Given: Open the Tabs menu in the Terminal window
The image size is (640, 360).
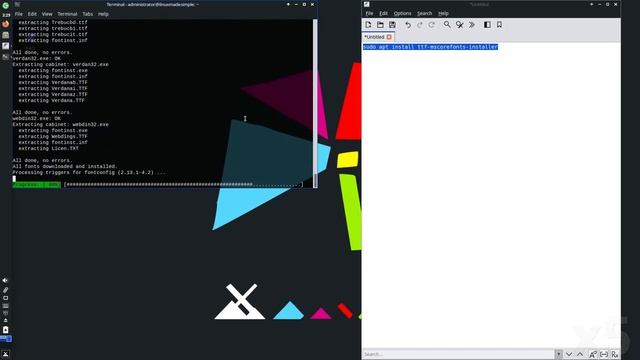Looking at the screenshot, I should (88, 14).
